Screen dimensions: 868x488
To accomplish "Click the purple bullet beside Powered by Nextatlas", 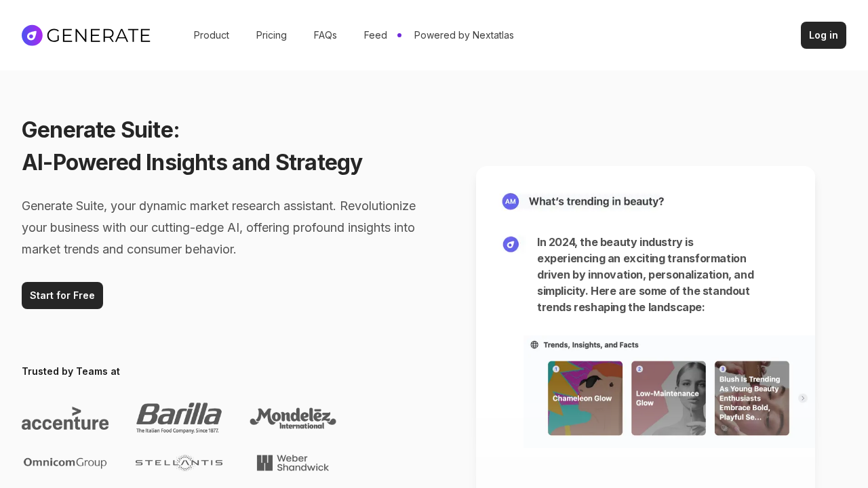I will [399, 35].
